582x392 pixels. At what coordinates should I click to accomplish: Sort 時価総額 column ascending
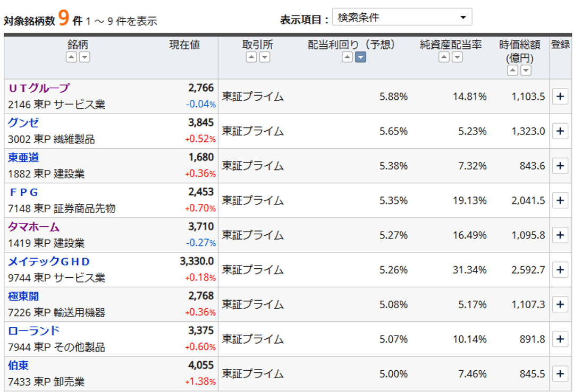(512, 71)
